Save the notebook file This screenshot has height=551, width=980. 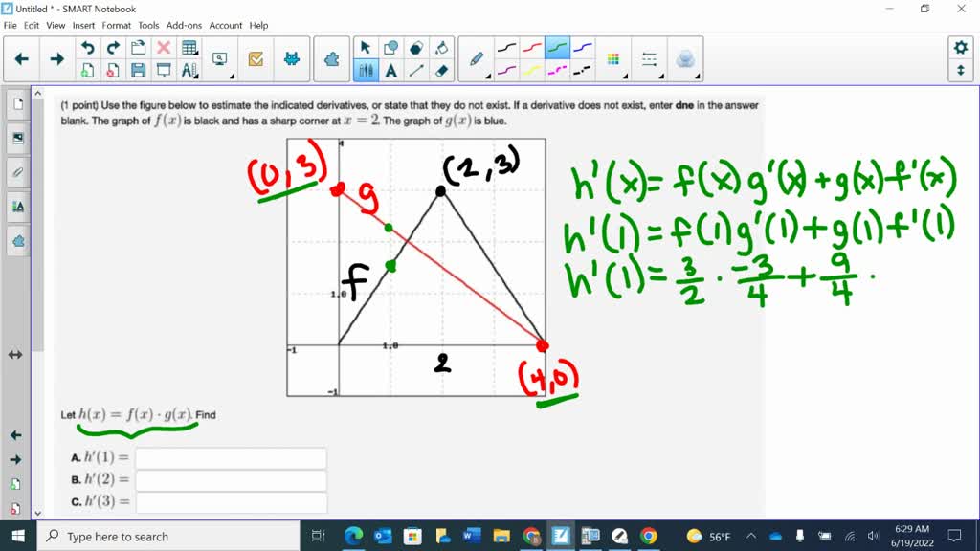point(139,70)
